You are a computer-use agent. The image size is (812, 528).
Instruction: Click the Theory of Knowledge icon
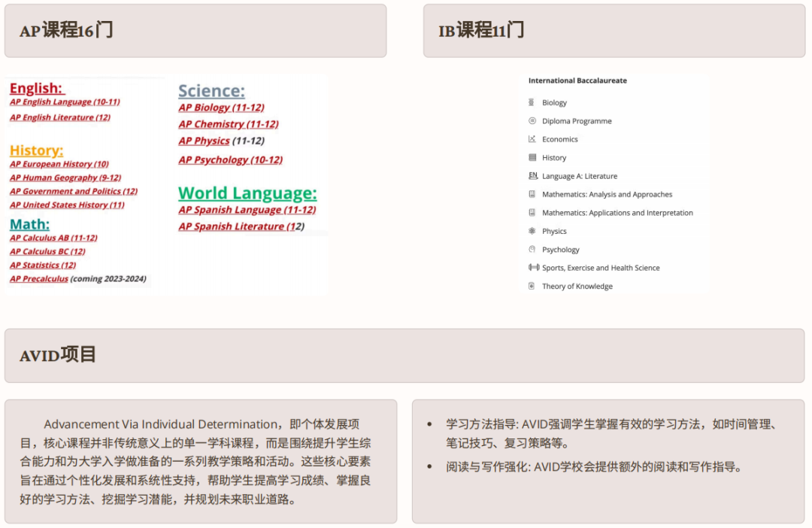coord(532,286)
